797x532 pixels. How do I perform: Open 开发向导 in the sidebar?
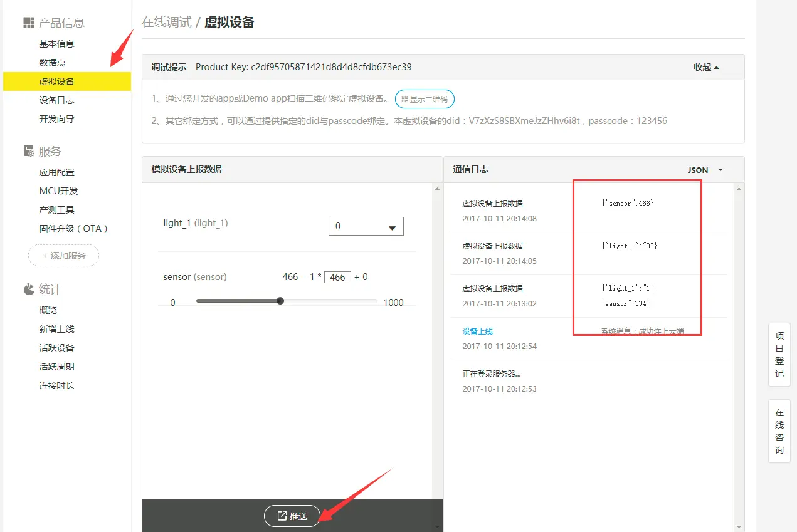[57, 119]
